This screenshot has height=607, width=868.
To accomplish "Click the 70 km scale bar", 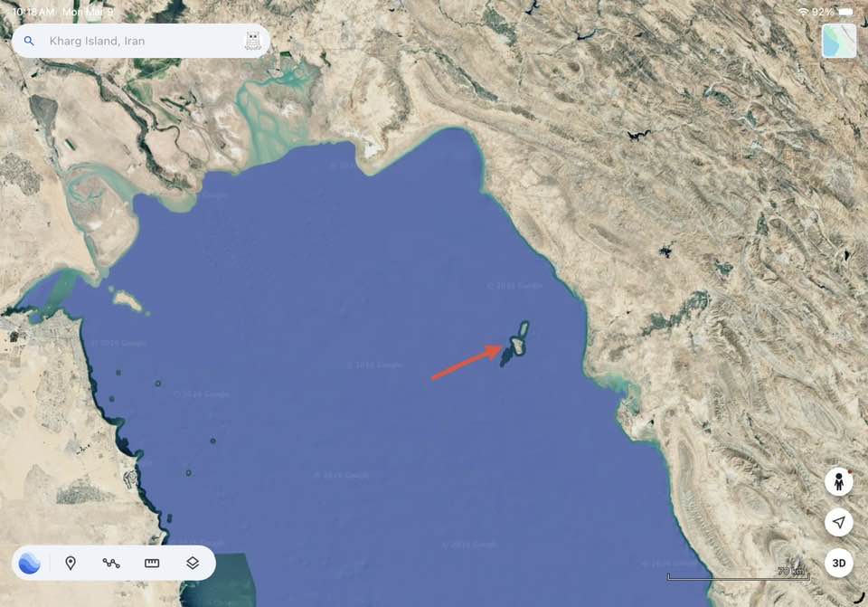I will click(x=739, y=574).
